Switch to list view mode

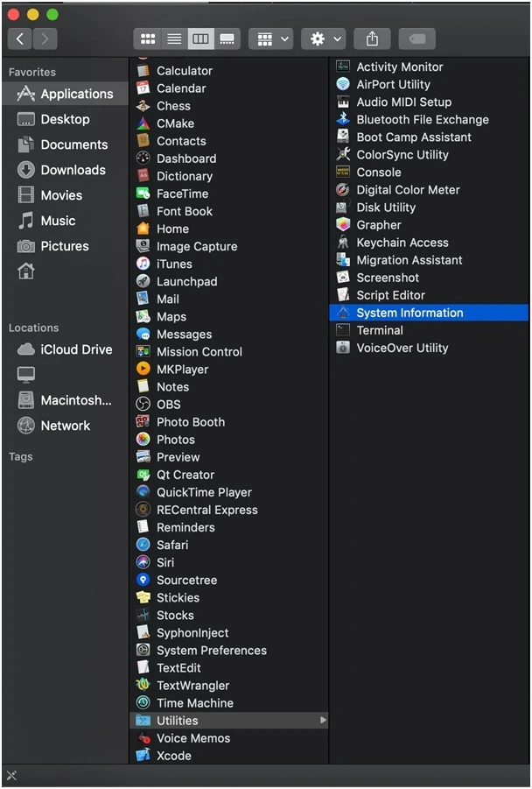174,39
